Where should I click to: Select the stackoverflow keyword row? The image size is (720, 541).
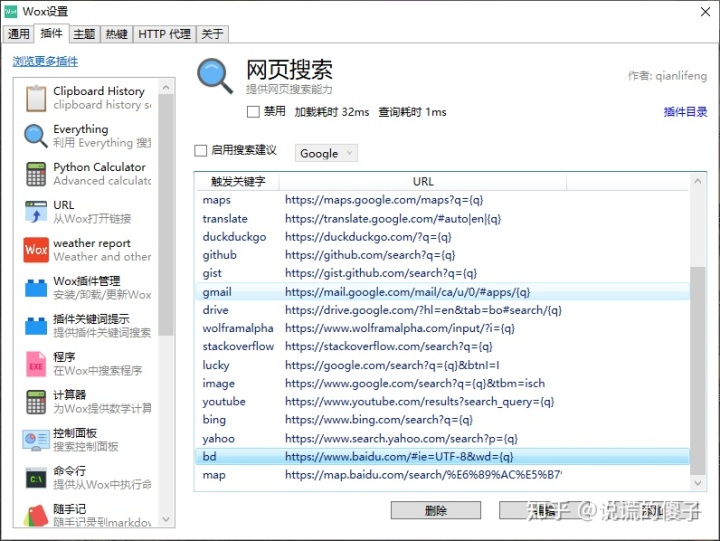tap(443, 346)
